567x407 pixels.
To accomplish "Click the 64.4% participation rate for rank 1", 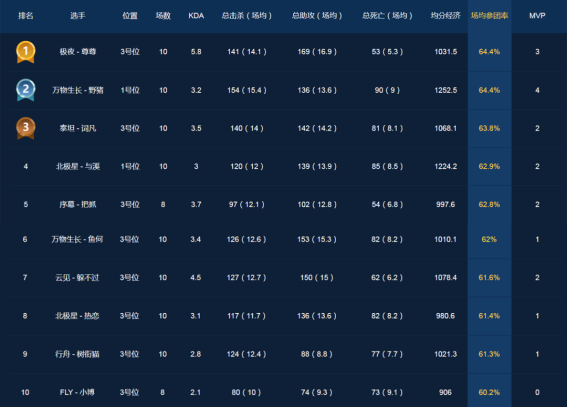I will tap(489, 52).
